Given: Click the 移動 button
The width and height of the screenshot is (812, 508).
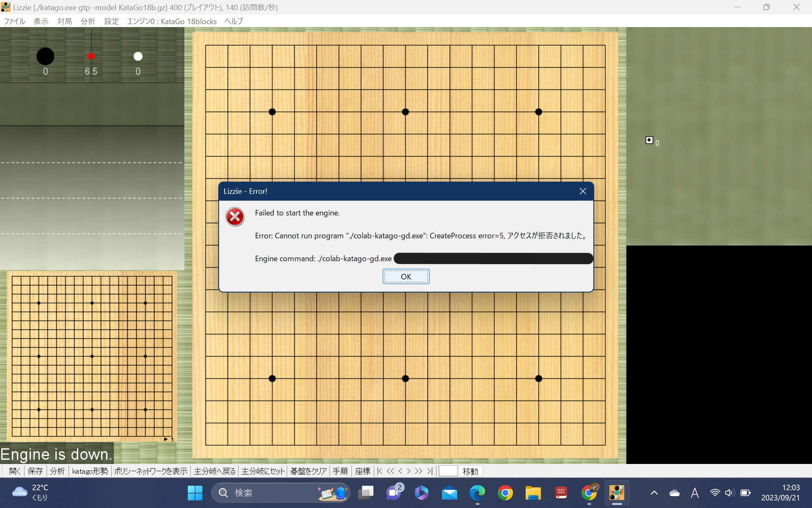Looking at the screenshot, I should [471, 471].
